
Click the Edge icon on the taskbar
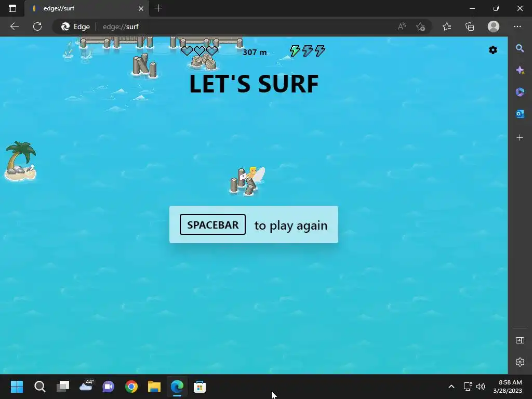coord(177,387)
